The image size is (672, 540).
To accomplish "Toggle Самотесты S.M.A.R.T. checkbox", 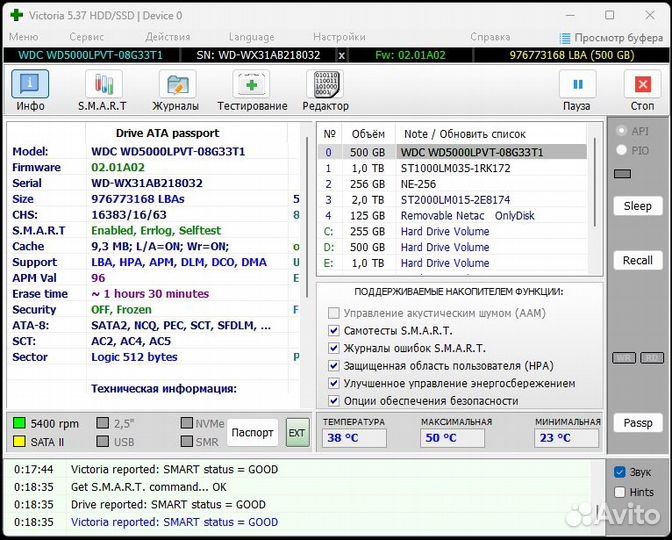I will click(x=333, y=330).
